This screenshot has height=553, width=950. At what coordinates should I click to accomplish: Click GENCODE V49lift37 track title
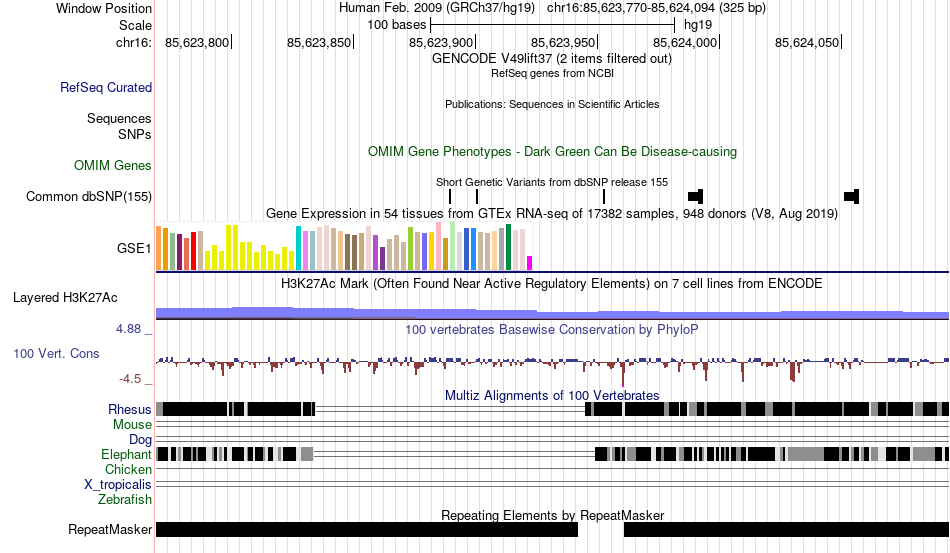pyautogui.click(x=552, y=59)
